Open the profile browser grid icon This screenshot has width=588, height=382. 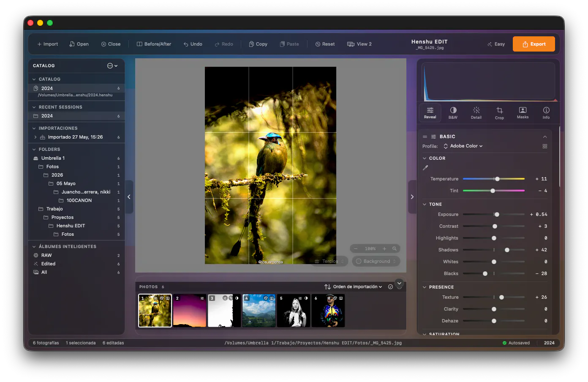[x=545, y=146]
